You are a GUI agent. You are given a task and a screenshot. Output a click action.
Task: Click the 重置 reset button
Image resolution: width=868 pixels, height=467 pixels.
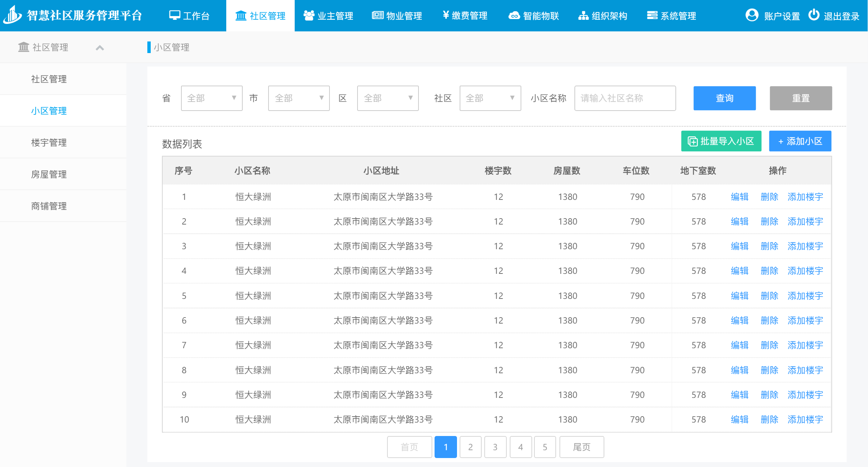[x=801, y=98]
